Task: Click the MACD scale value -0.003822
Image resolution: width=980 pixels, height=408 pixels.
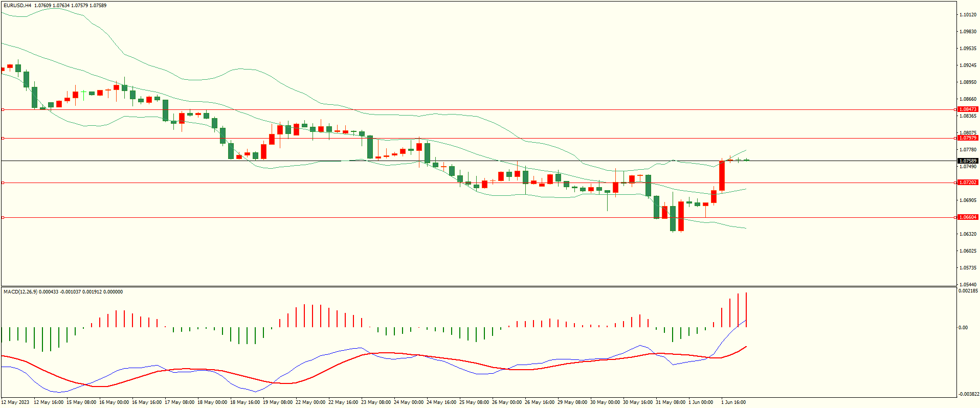Action: (969, 394)
